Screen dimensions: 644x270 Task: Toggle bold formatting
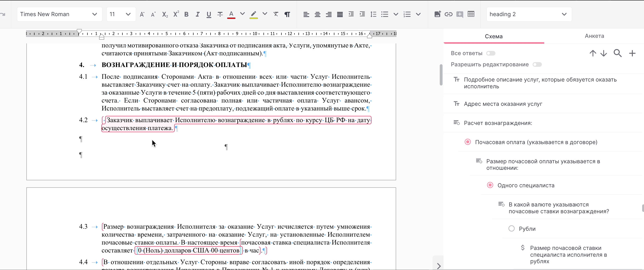[187, 14]
